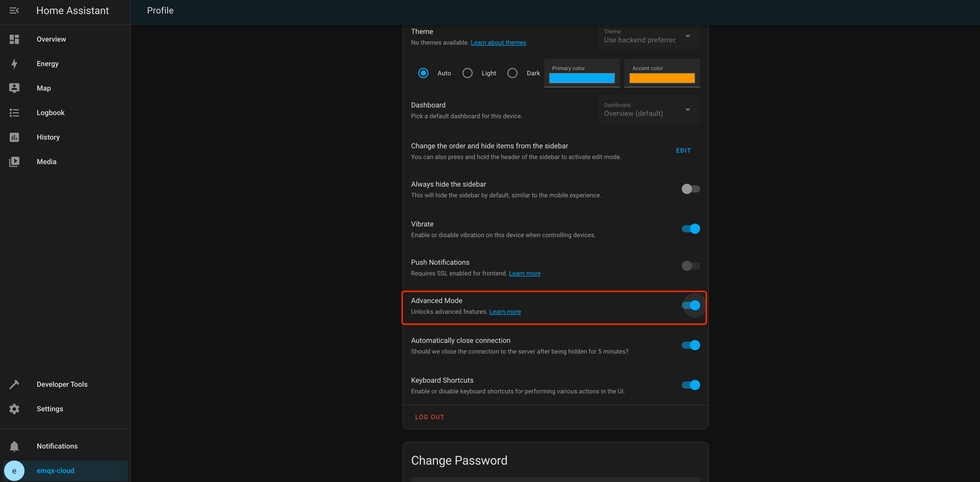Disable the Advanced Mode toggle

pyautogui.click(x=691, y=306)
